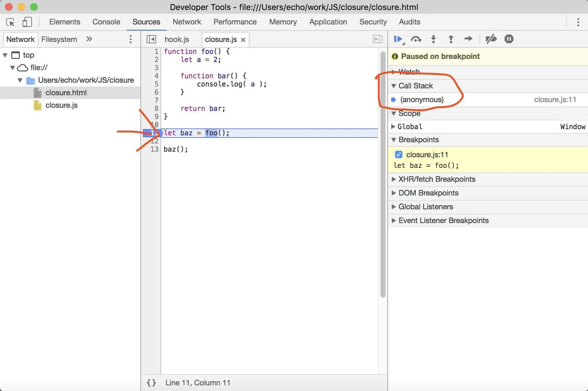The width and height of the screenshot is (588, 391).
Task: Click the pretty print braces icon
Action: coord(151,383)
